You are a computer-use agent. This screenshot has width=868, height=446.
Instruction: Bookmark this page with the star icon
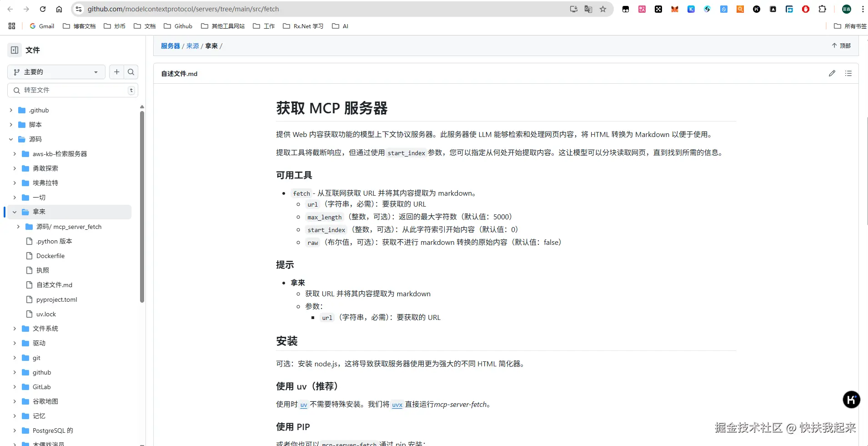603,9
